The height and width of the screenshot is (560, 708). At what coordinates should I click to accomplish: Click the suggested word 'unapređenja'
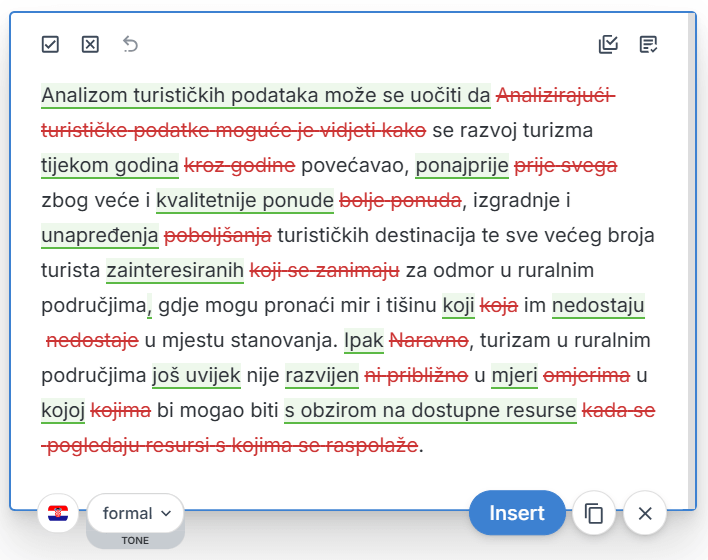coord(100,235)
